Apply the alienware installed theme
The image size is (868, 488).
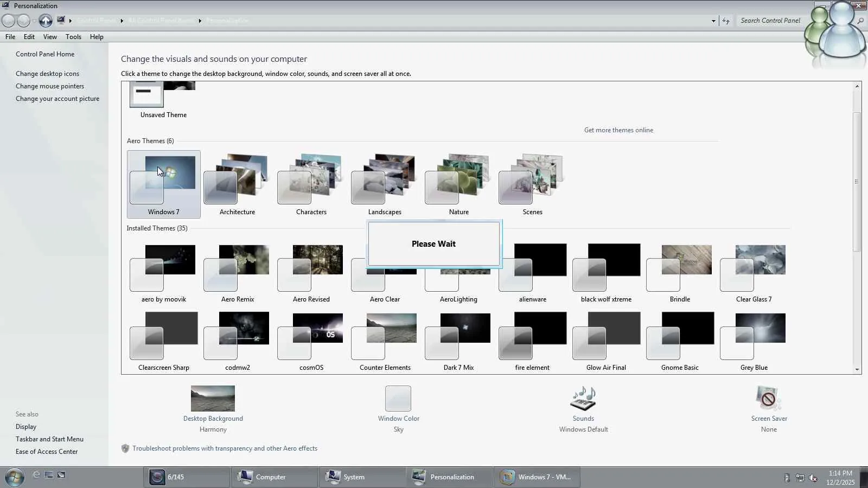[532, 273]
